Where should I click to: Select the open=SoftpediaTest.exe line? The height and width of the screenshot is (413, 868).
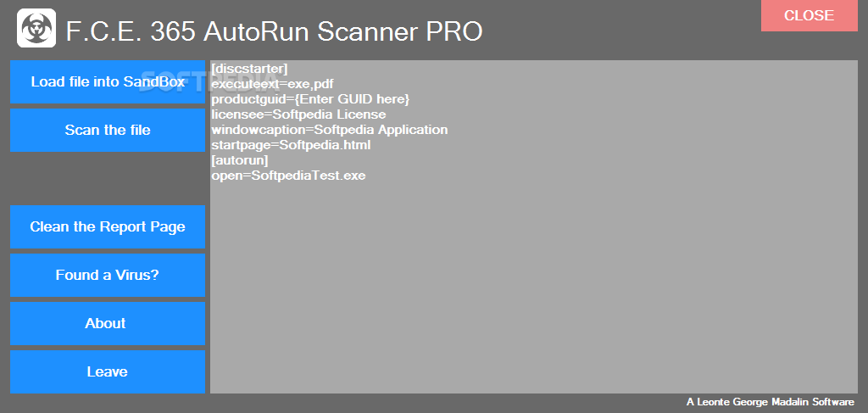point(288,176)
